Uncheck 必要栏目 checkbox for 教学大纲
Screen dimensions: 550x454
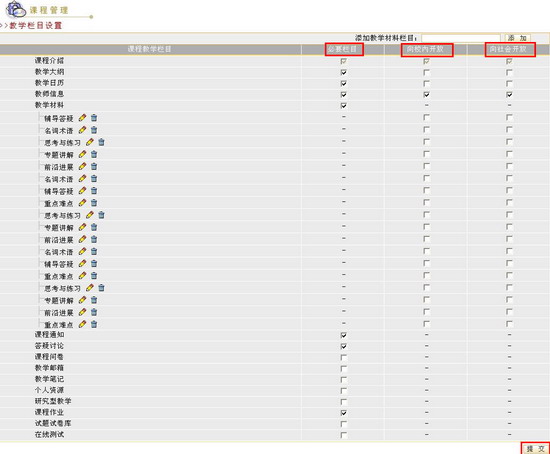[344, 72]
